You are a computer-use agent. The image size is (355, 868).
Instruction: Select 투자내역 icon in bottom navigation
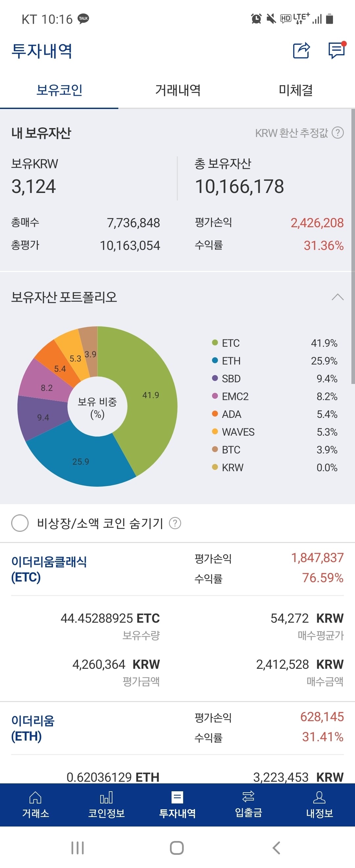(x=177, y=797)
